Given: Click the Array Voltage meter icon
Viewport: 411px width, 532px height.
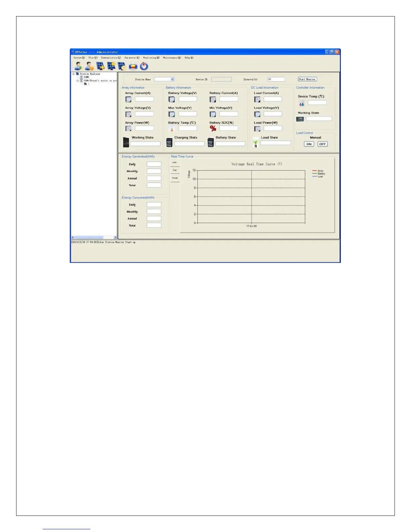Looking at the screenshot, I should pos(128,114).
